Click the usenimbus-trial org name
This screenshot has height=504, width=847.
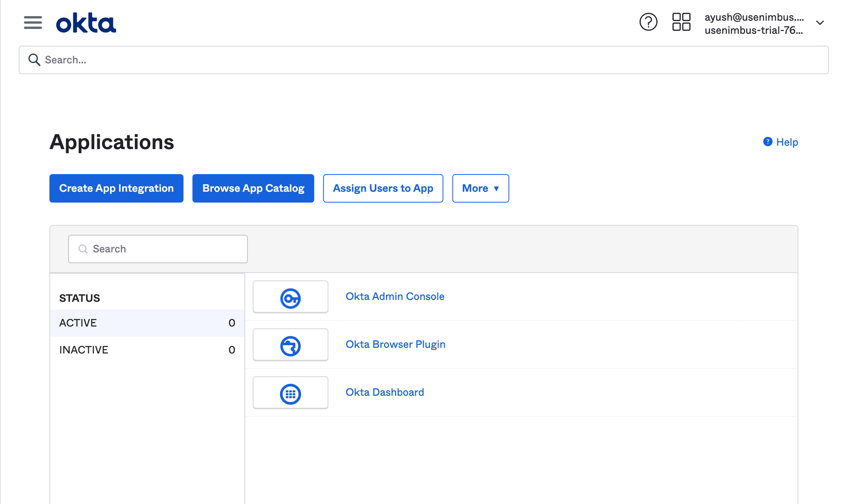754,30
